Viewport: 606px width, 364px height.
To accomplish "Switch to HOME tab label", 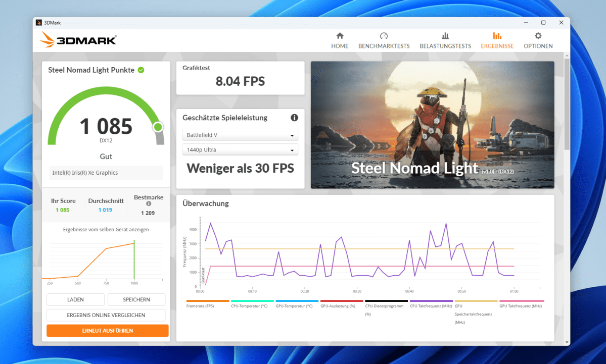I will point(340,46).
